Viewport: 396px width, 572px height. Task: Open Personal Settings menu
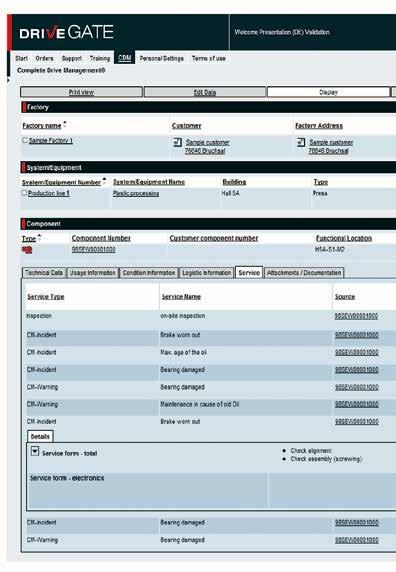(162, 58)
